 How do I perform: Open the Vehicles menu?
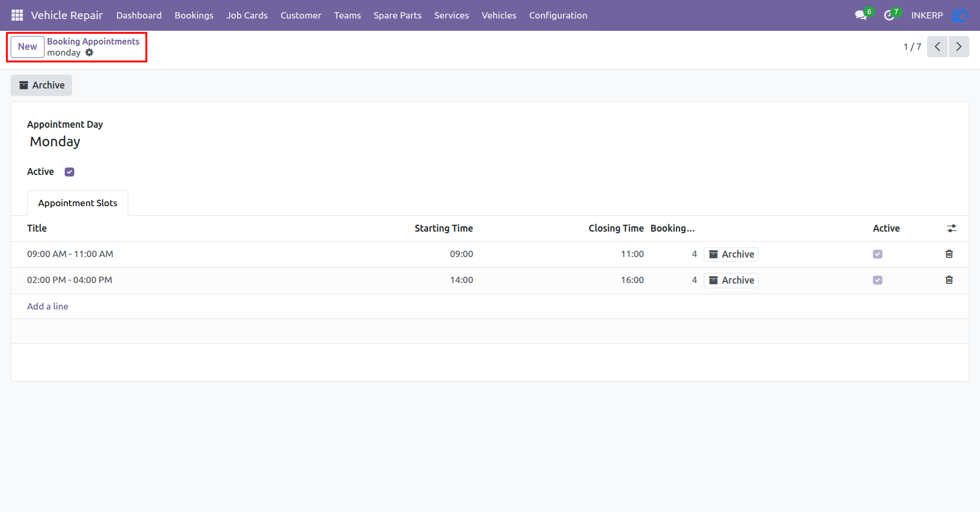[x=499, y=15]
